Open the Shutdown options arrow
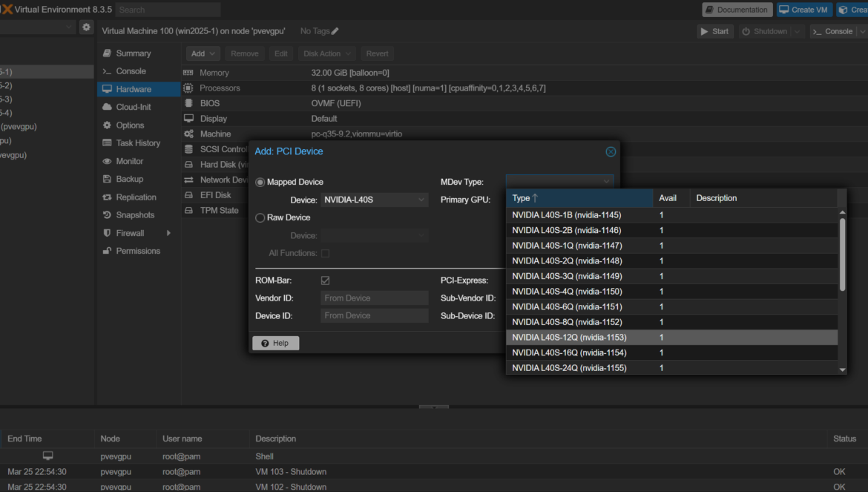The height and width of the screenshot is (492, 868). click(x=797, y=32)
